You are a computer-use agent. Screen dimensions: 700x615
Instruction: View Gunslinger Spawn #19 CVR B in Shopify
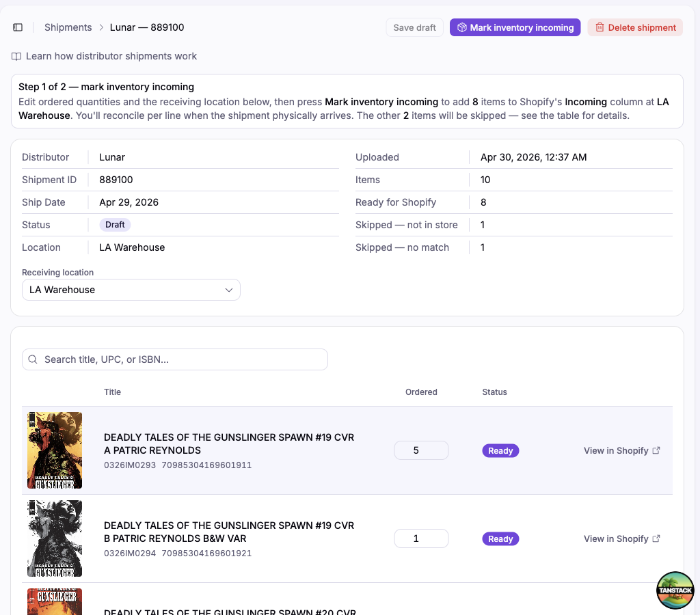click(x=621, y=538)
